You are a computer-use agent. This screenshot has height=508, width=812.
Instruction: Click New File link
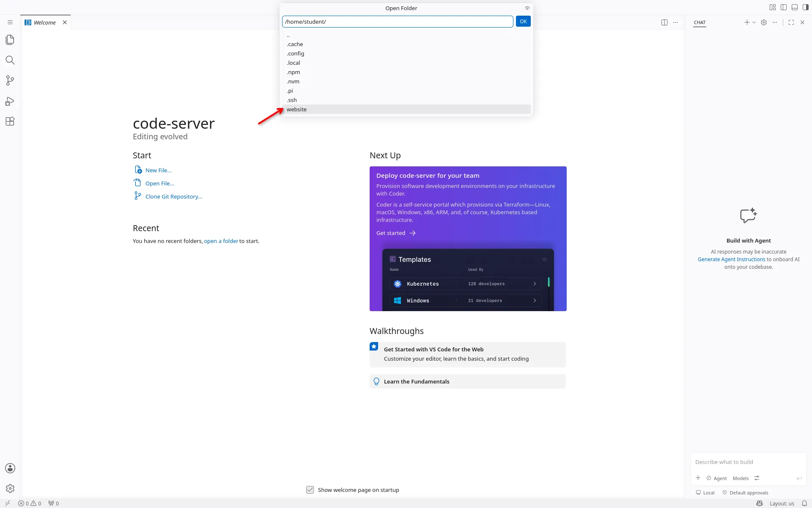click(158, 170)
